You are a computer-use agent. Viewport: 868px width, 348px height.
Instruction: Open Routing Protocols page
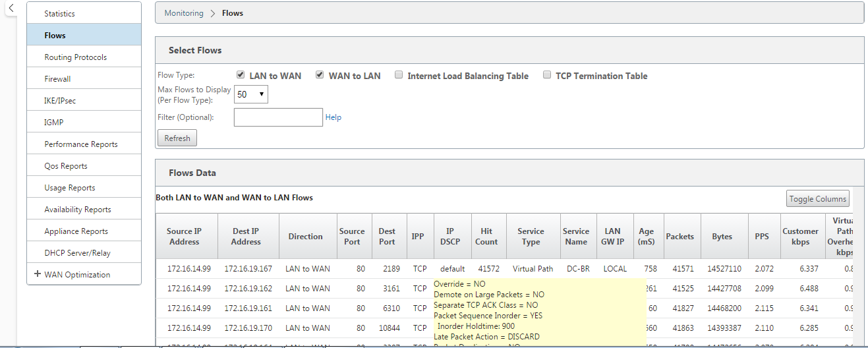point(84,57)
